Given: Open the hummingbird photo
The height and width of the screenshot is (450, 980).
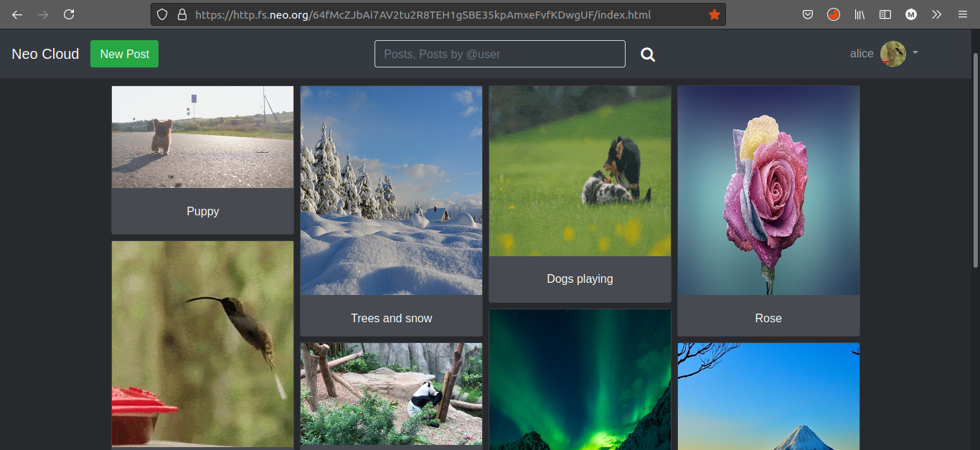Looking at the screenshot, I should [202, 344].
